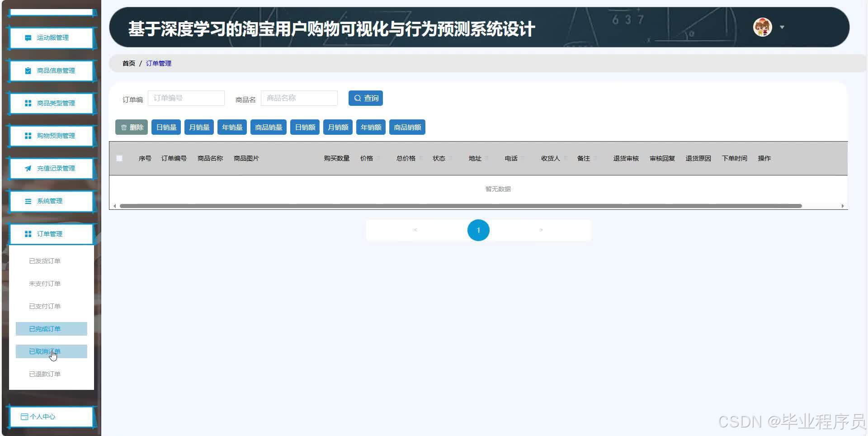Screen dimensions: 868x436
Task: Open the 系统管理 menu
Action: click(51, 201)
